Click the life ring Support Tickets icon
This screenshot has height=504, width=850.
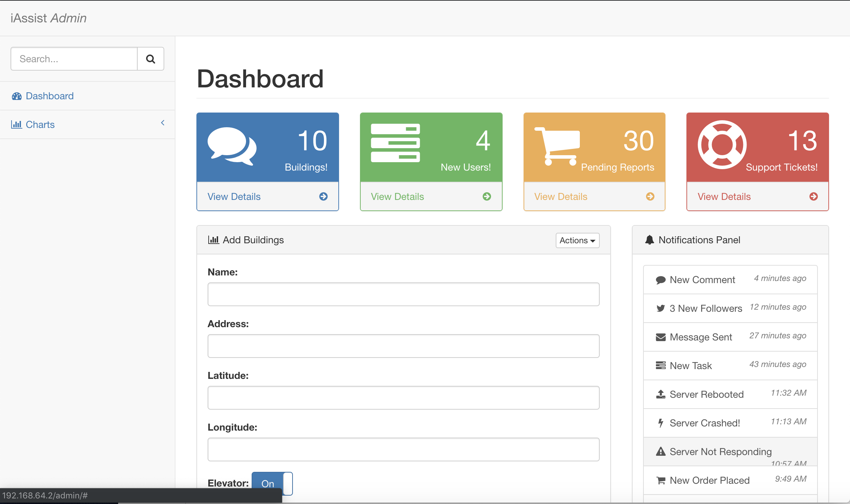722,145
